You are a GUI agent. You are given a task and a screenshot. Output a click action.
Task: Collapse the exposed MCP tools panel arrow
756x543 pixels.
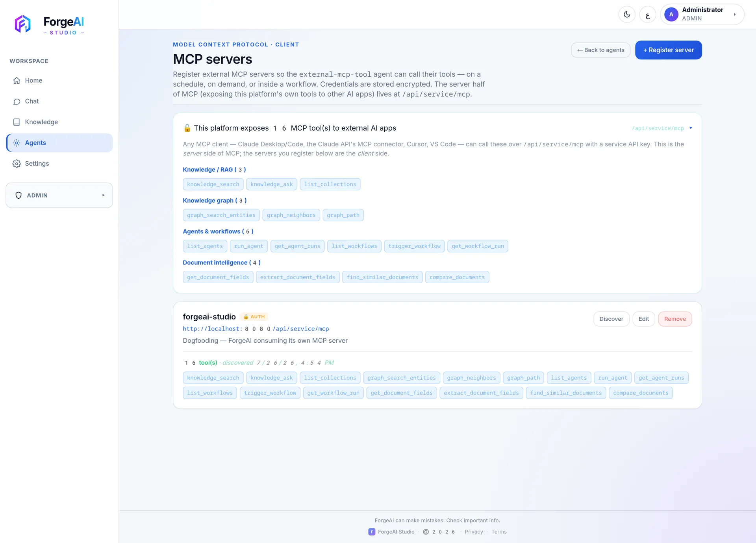coord(691,128)
